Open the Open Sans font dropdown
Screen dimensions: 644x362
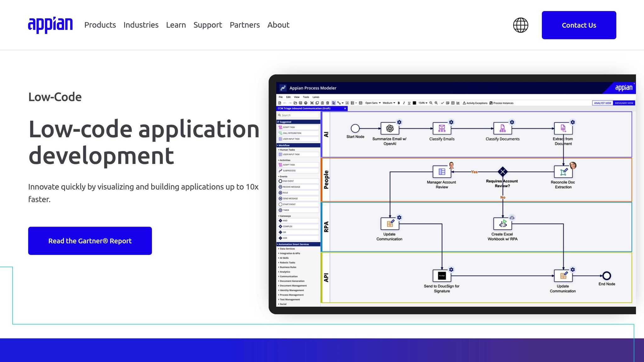click(373, 103)
